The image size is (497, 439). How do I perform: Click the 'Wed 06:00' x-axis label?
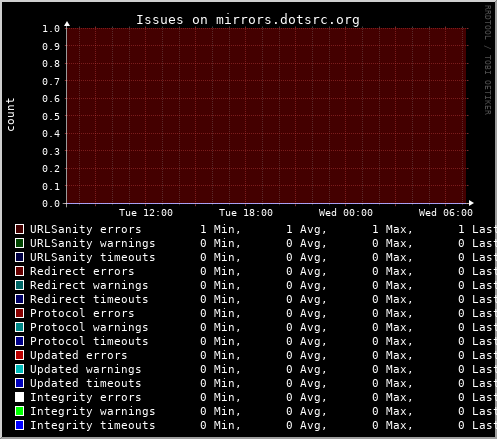pyautogui.click(x=446, y=213)
